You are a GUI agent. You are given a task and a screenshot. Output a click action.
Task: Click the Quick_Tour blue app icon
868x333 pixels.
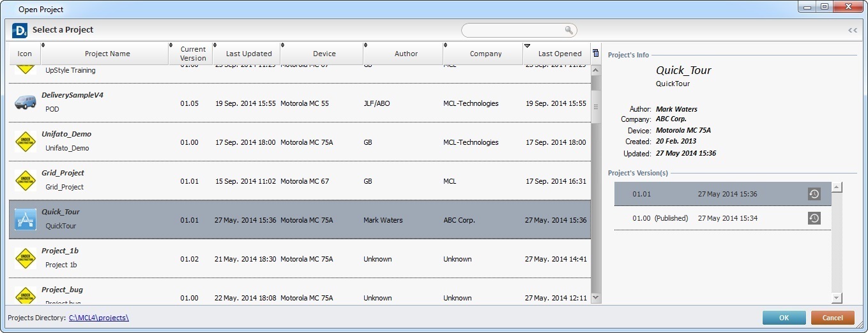click(x=25, y=220)
